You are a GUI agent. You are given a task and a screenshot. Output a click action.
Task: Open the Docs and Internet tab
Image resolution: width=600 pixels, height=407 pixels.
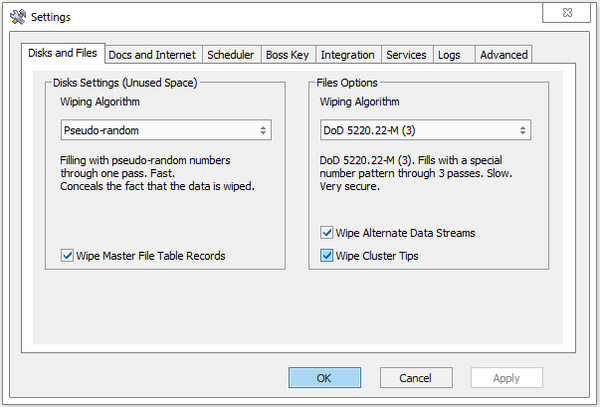pos(152,55)
